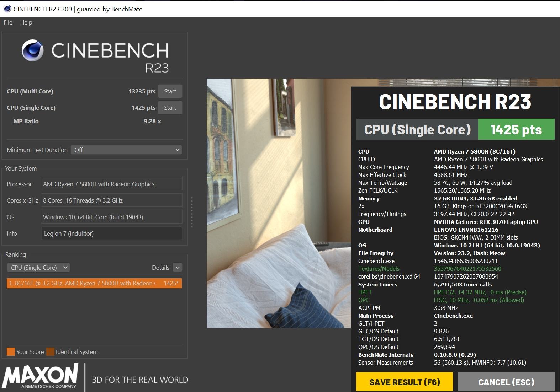Viewport: 560px width, 392px height.
Task: Click "Windows 10 21H1 (64 bit, 10.0.19043)"
Action: tap(487, 245)
